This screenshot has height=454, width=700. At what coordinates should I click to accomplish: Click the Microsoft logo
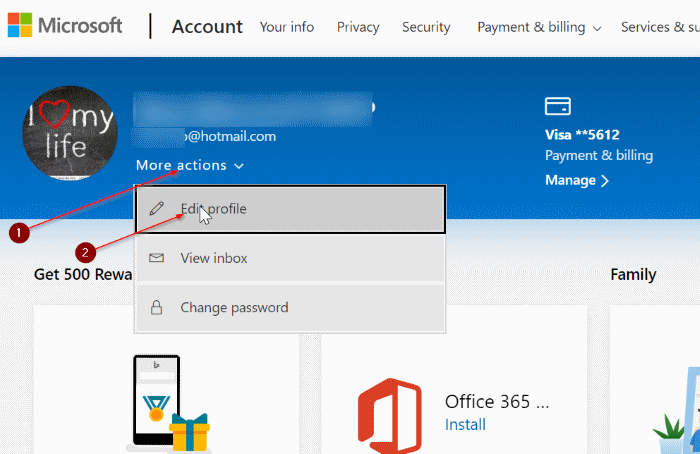pos(65,25)
